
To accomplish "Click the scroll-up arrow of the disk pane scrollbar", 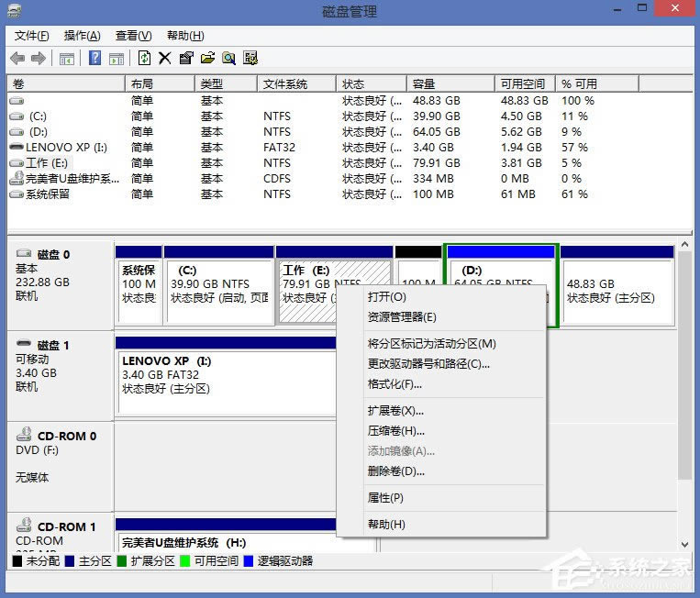I will point(684,249).
